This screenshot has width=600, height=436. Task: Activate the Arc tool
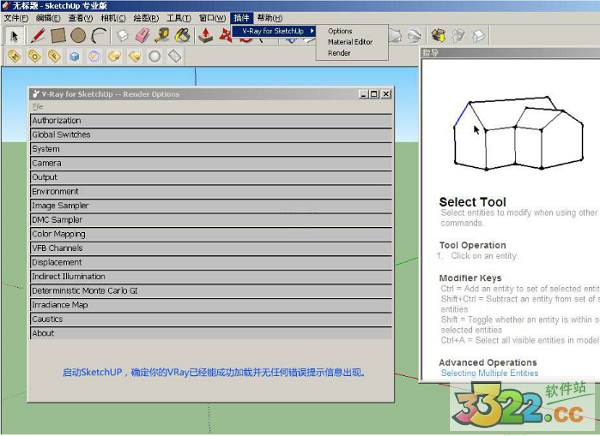(99, 36)
